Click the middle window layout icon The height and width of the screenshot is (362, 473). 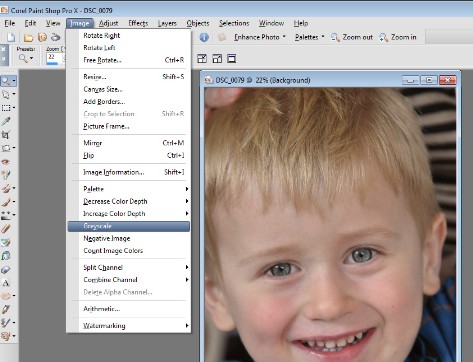217,59
